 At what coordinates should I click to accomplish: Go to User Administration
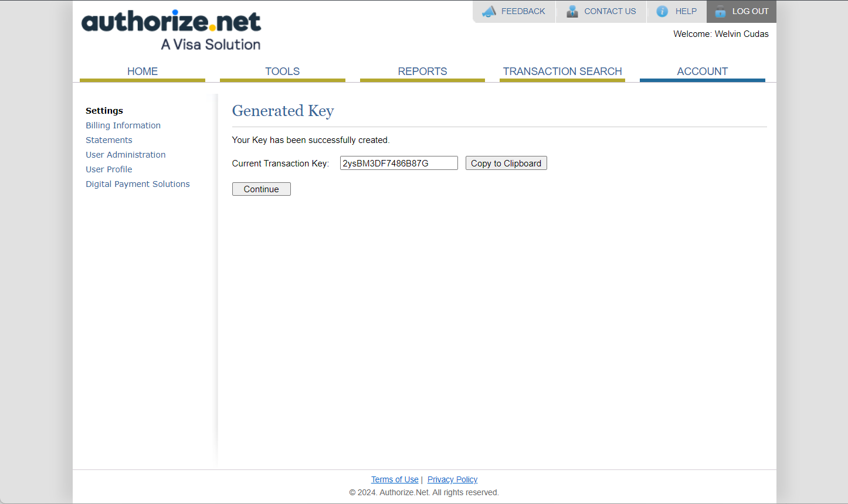(125, 155)
